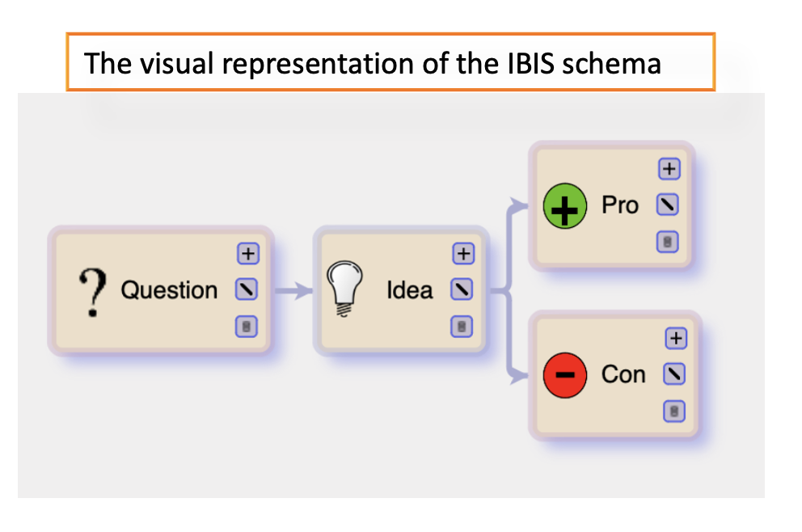Click the pencil edit icon on Con node

[673, 374]
